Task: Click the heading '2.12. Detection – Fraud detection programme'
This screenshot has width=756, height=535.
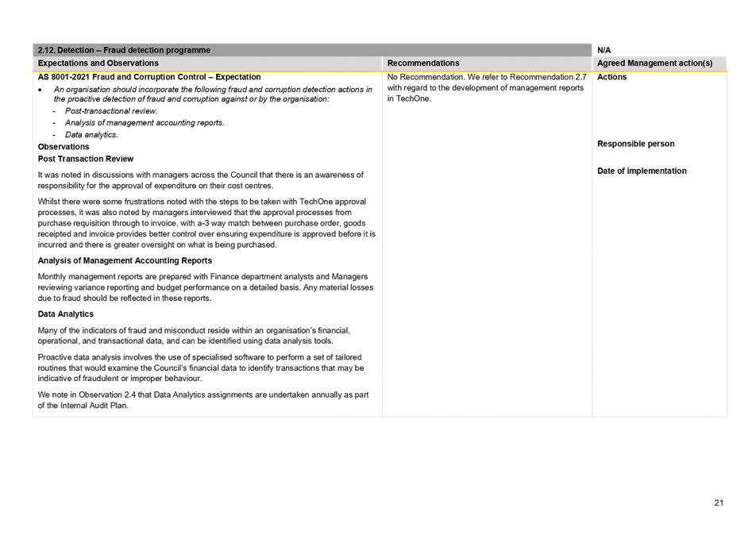Action: (124, 50)
